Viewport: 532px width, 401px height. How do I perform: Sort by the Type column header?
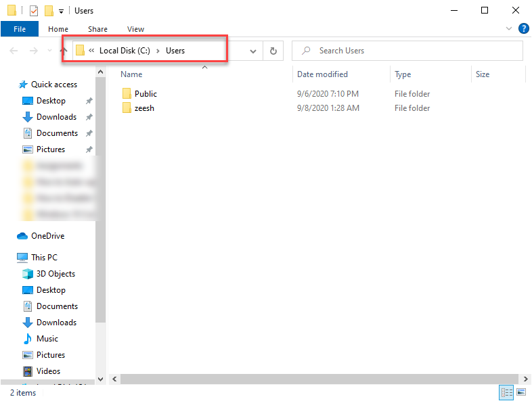(x=403, y=74)
